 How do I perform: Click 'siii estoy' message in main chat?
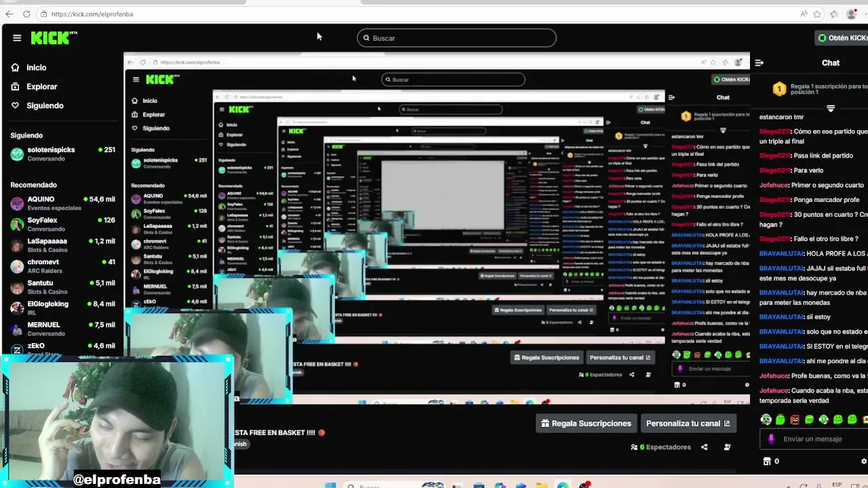pos(818,317)
